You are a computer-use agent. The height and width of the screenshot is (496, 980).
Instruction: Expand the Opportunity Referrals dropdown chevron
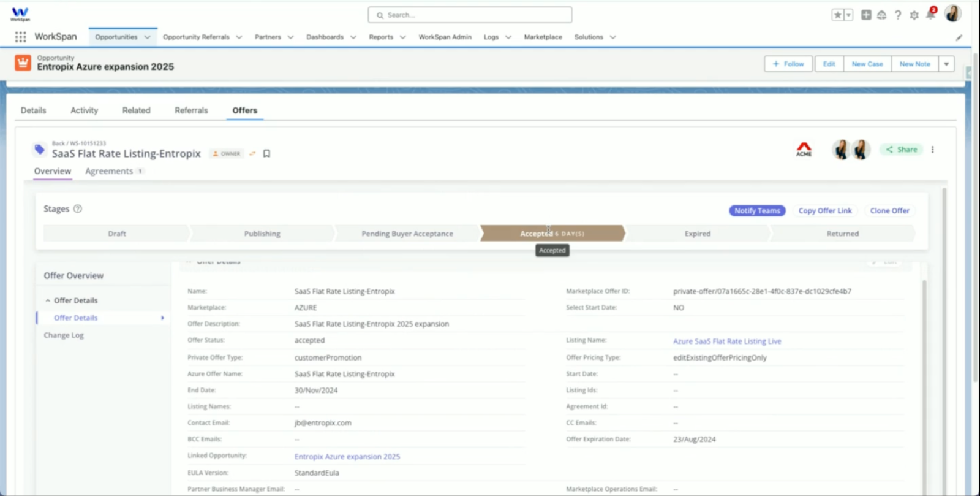(x=239, y=37)
